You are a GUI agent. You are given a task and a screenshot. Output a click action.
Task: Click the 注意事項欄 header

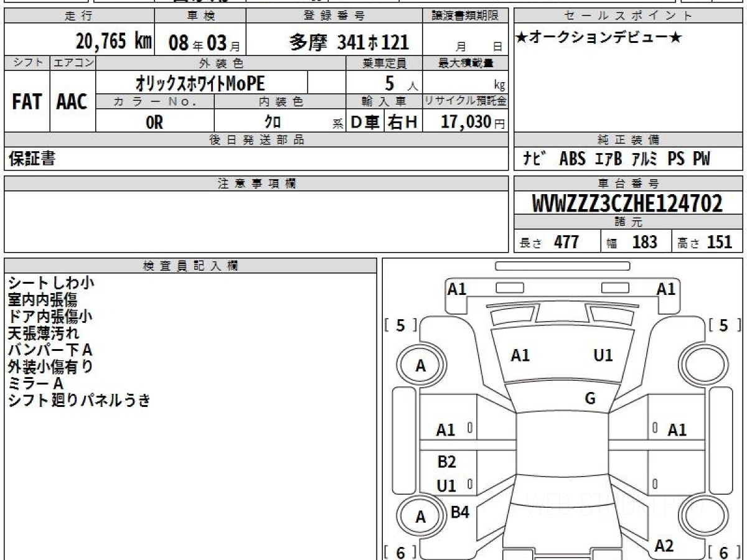click(x=256, y=184)
